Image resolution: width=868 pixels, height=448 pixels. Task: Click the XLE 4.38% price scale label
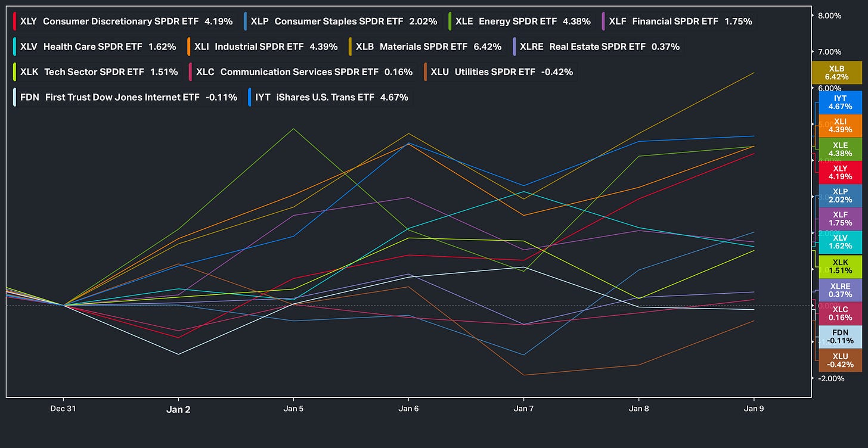coord(840,149)
